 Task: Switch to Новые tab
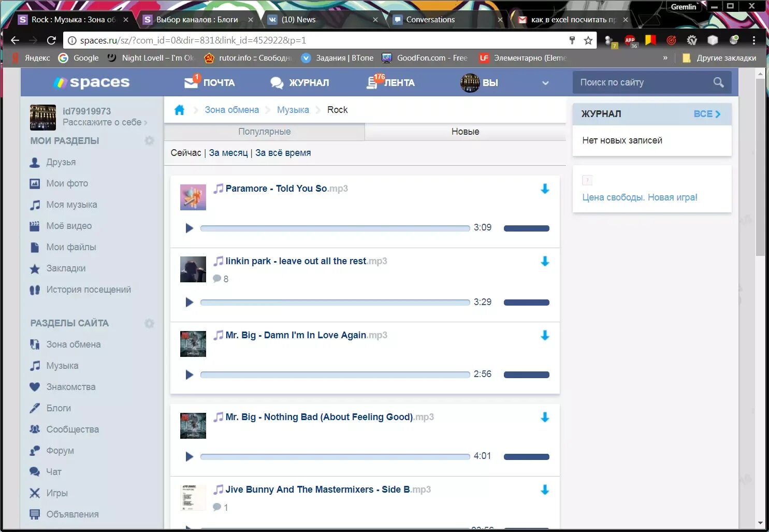465,132
